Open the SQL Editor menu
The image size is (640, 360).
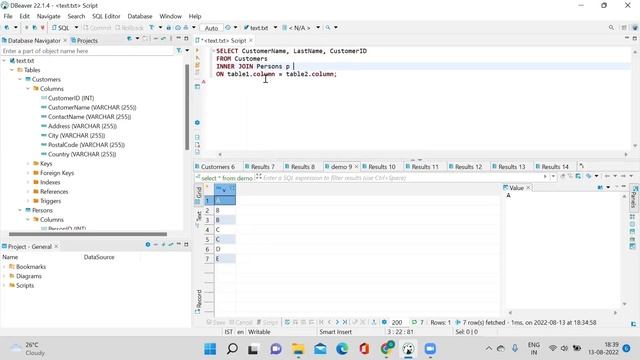[x=106, y=16]
